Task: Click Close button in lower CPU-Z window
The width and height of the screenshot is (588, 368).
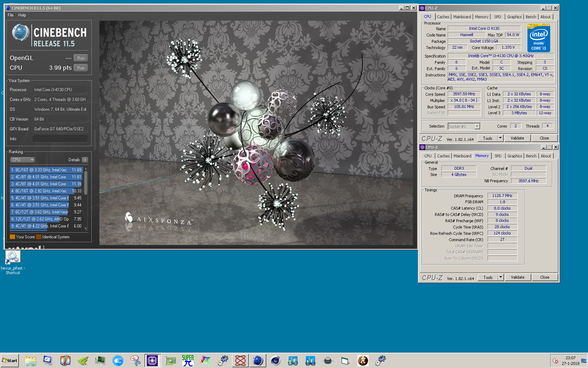Action: coord(545,277)
